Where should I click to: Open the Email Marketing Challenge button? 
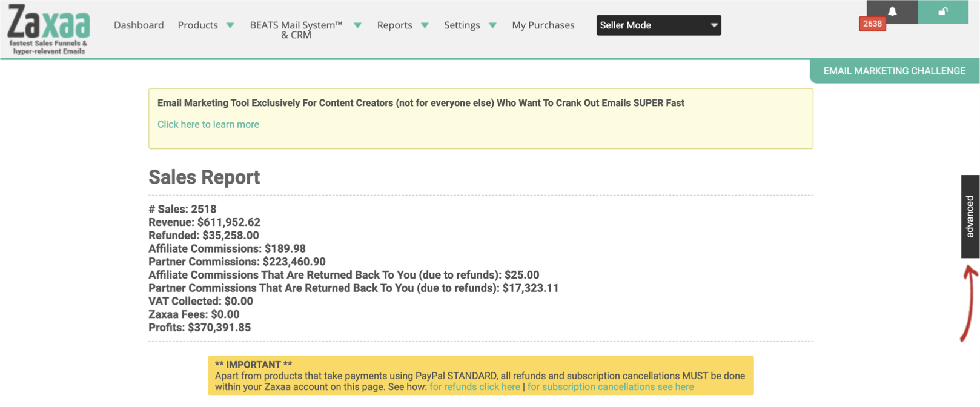point(894,71)
